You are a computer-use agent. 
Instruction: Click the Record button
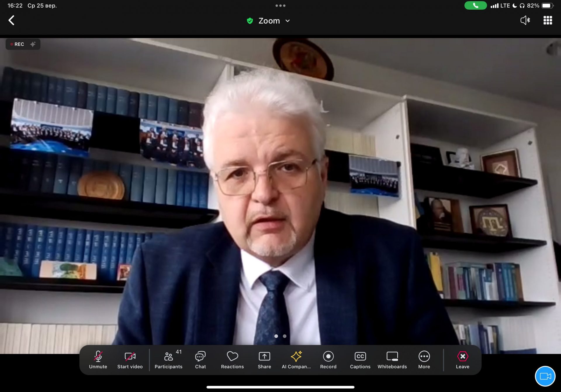[x=328, y=360]
